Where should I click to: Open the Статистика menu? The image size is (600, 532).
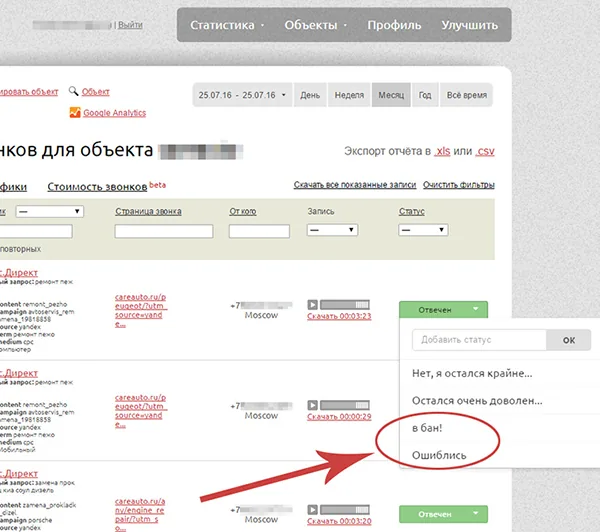tap(227, 25)
